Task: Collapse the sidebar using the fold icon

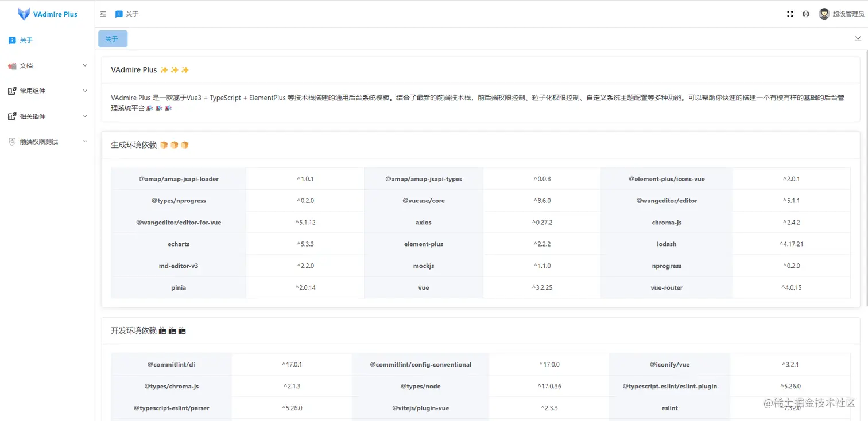Action: pyautogui.click(x=103, y=14)
